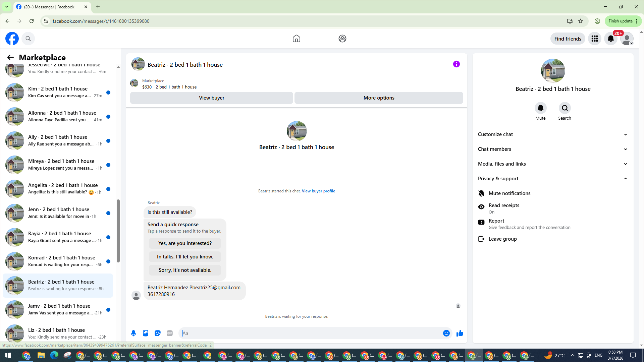Click the message text input field
Image resolution: width=644 pixels, height=362 pixels.
tap(311, 333)
